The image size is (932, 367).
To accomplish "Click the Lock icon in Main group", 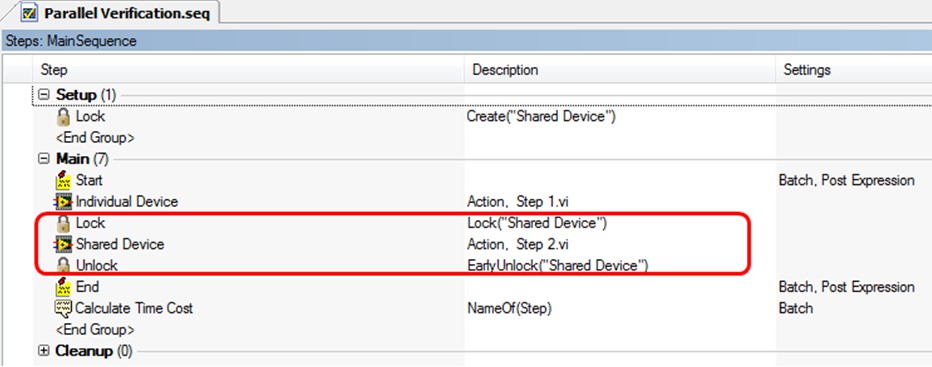I will (x=63, y=223).
